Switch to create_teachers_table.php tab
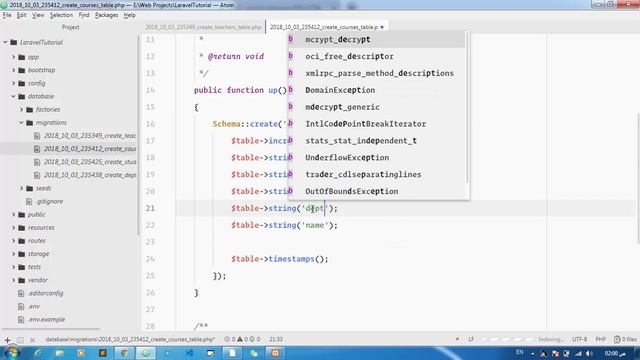Viewport: 640px width, 360px height. click(x=203, y=27)
